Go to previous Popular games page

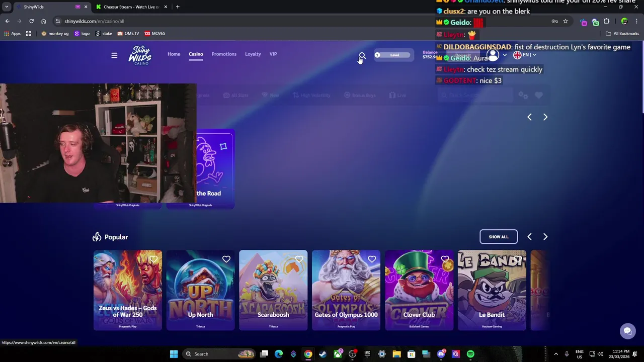(529, 237)
